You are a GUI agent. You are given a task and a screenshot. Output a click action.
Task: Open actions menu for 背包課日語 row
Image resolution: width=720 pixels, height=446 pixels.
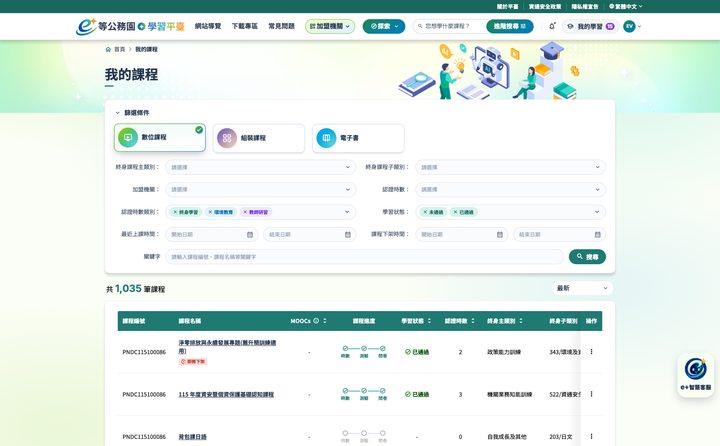pyautogui.click(x=591, y=436)
